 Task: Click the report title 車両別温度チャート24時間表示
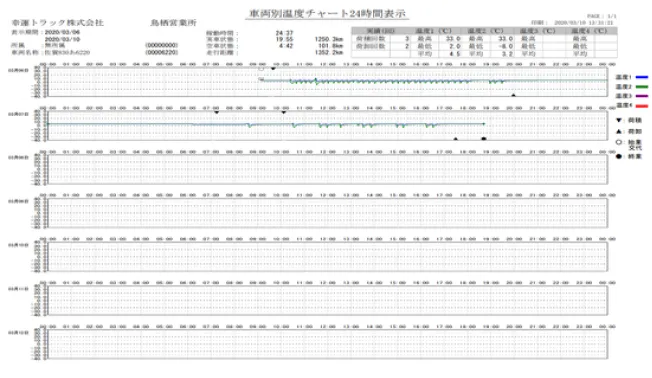327,14
